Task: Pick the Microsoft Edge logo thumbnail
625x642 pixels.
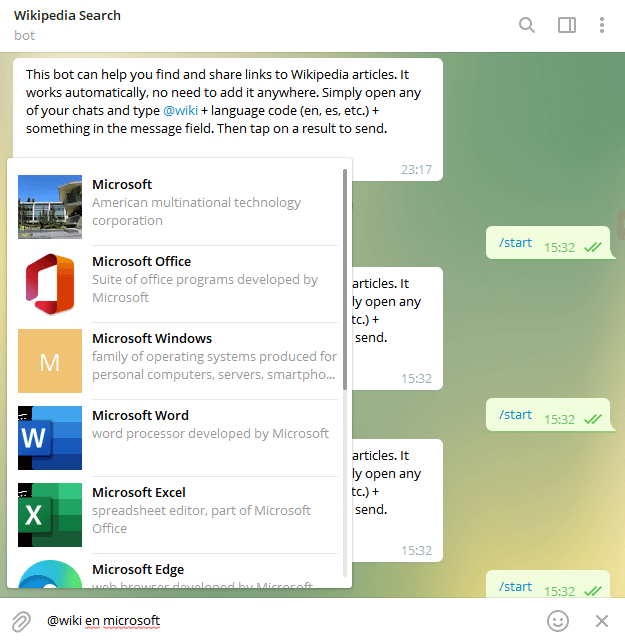Action: point(50,574)
